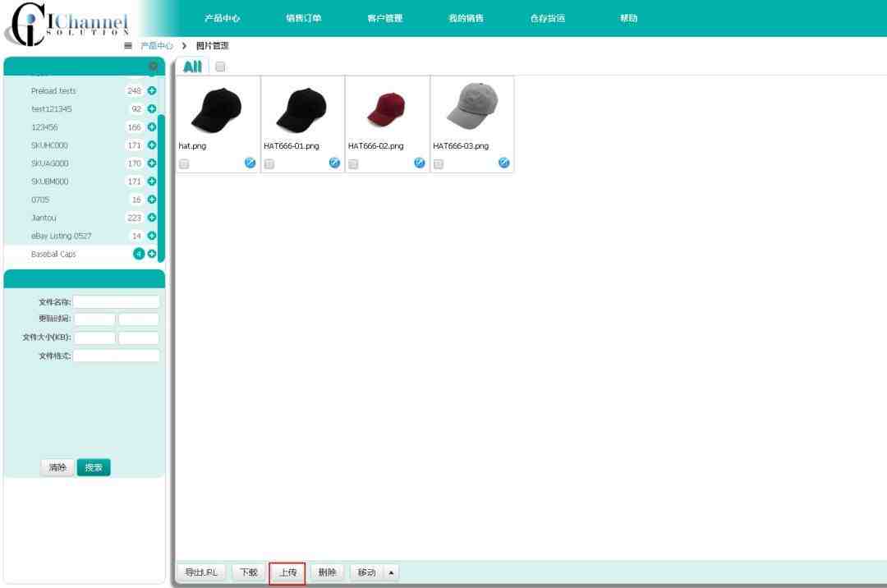This screenshot has width=887, height=588.
Task: Open the eBay Listing 0527 folder
Action: pyautogui.click(x=61, y=236)
